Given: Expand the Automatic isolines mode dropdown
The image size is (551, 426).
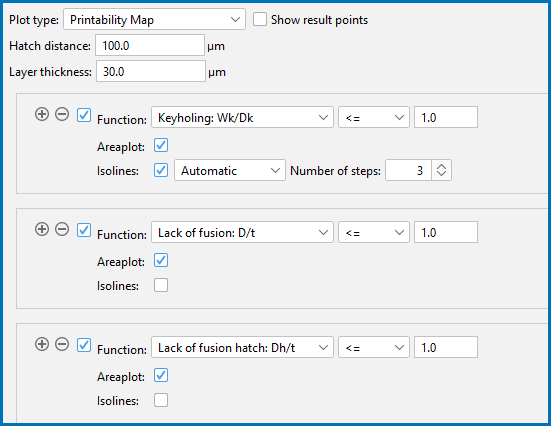Looking at the screenshot, I should click(230, 170).
